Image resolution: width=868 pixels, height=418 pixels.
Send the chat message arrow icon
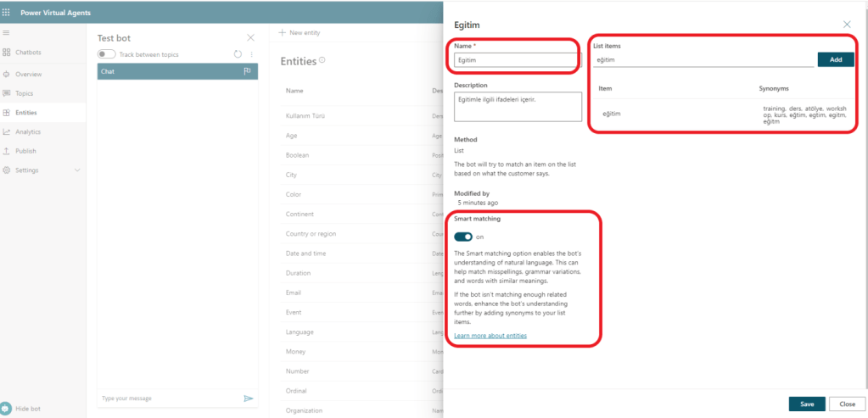click(x=249, y=398)
